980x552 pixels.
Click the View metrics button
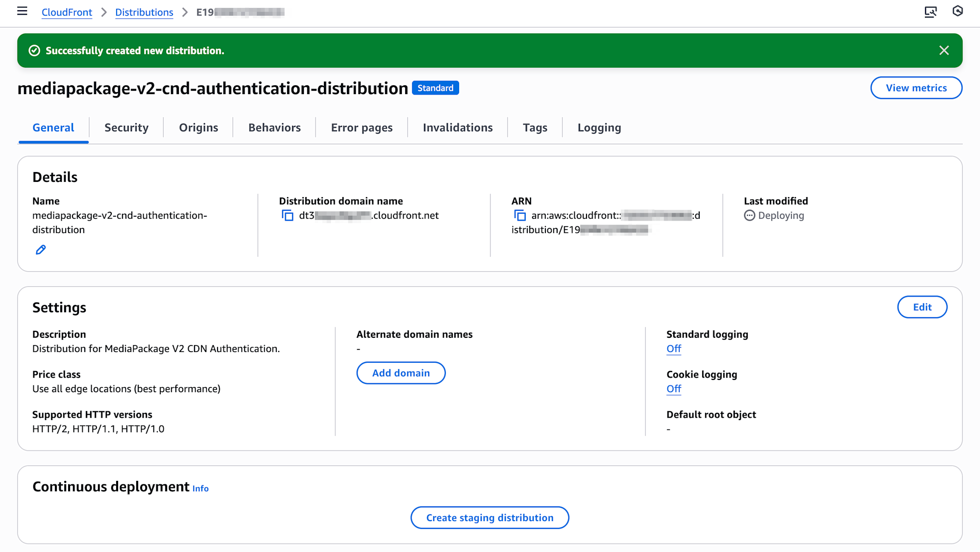click(x=916, y=88)
